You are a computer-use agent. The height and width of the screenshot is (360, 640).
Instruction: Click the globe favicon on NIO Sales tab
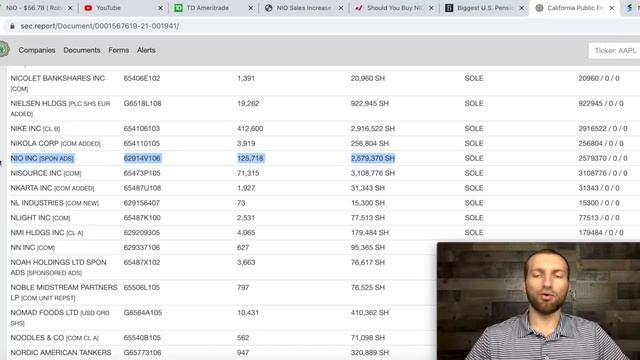(269, 8)
